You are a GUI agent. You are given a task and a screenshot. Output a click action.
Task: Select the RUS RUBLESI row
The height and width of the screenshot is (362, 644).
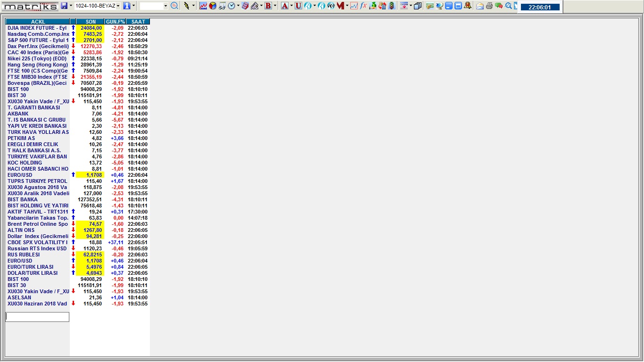pos(78,255)
